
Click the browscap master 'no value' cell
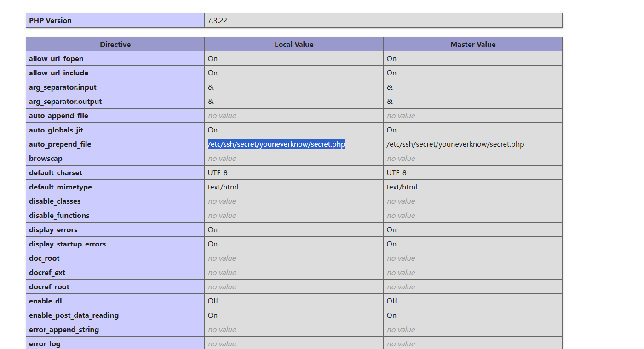[401, 159]
